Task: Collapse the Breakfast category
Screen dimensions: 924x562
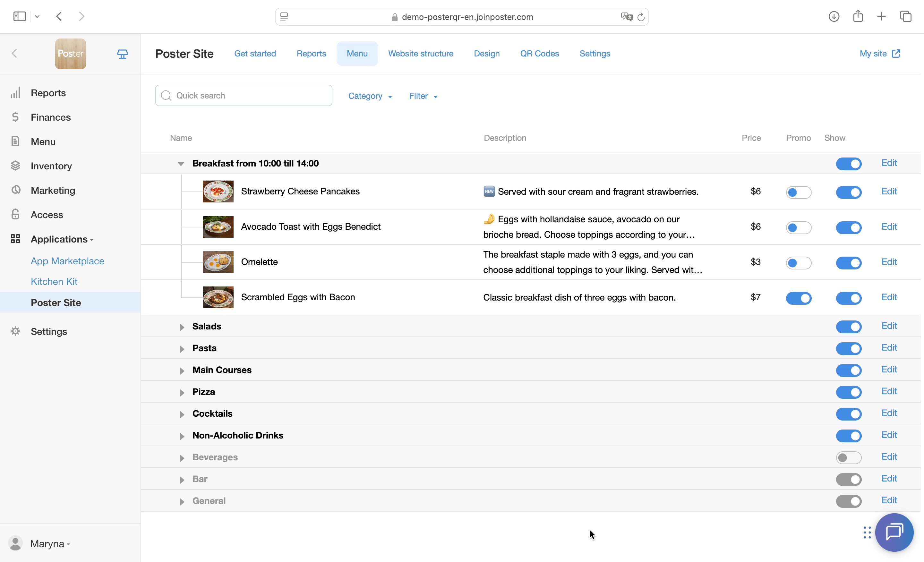Action: [181, 164]
